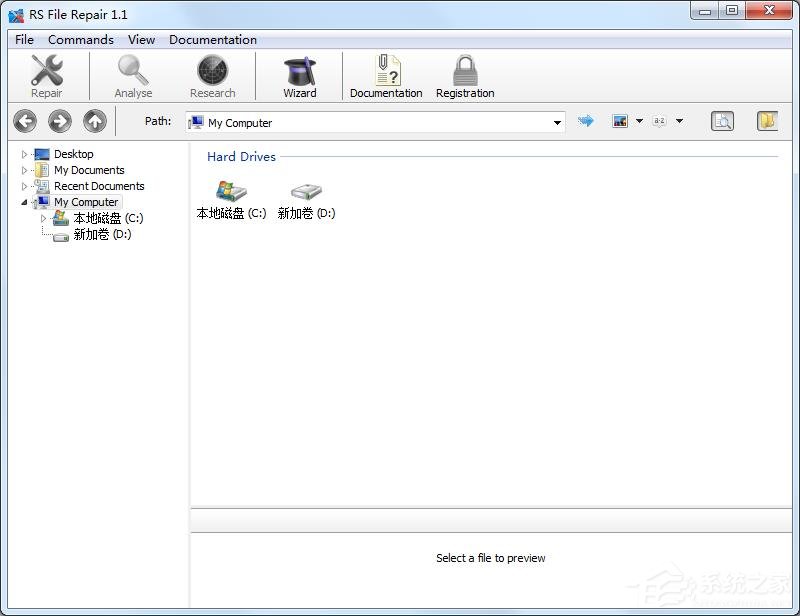
Task: Open the Documentation menu
Action: coord(213,40)
